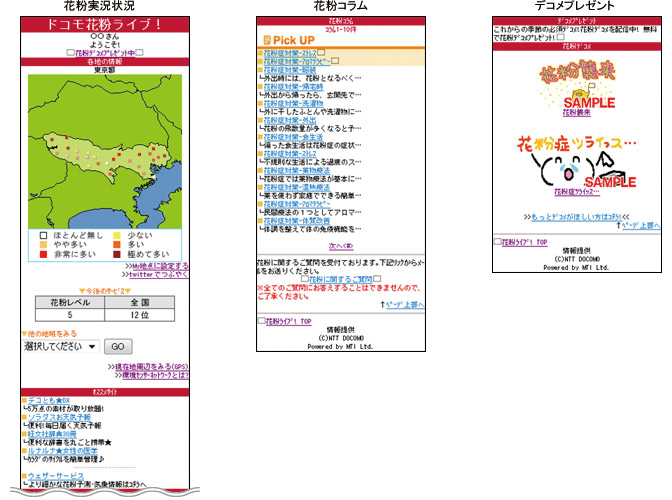Open the ストレス link above 不規則な生活 text
Image resolution: width=672 pixels, height=500 pixels.
tap(290, 153)
